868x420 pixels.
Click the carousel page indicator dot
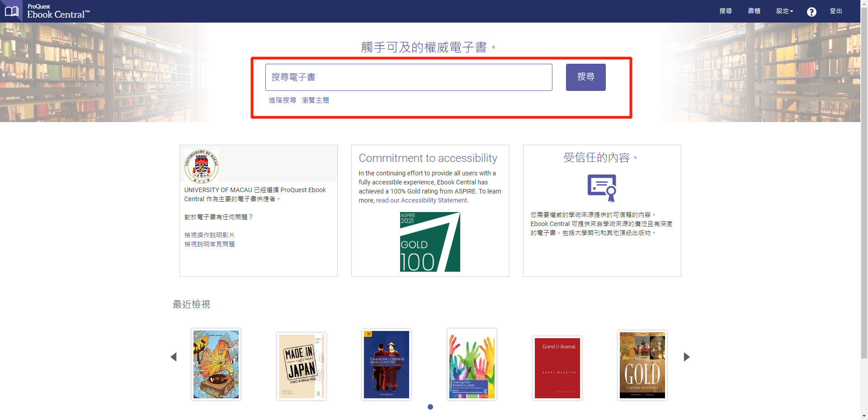(430, 407)
